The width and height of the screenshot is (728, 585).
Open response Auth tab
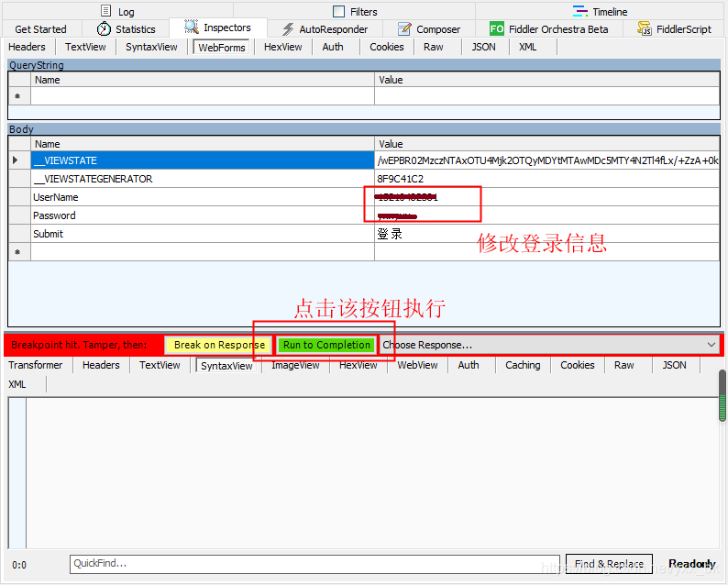[469, 365]
